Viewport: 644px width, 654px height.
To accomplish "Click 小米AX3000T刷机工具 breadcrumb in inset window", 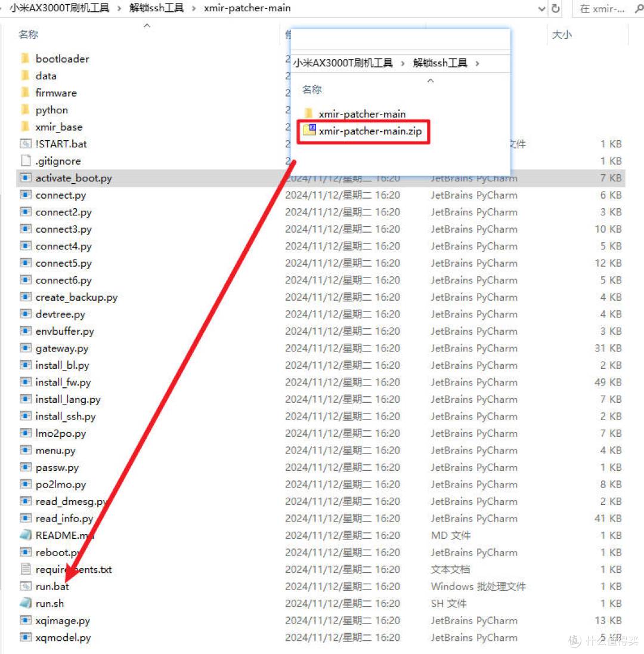I will click(x=343, y=63).
